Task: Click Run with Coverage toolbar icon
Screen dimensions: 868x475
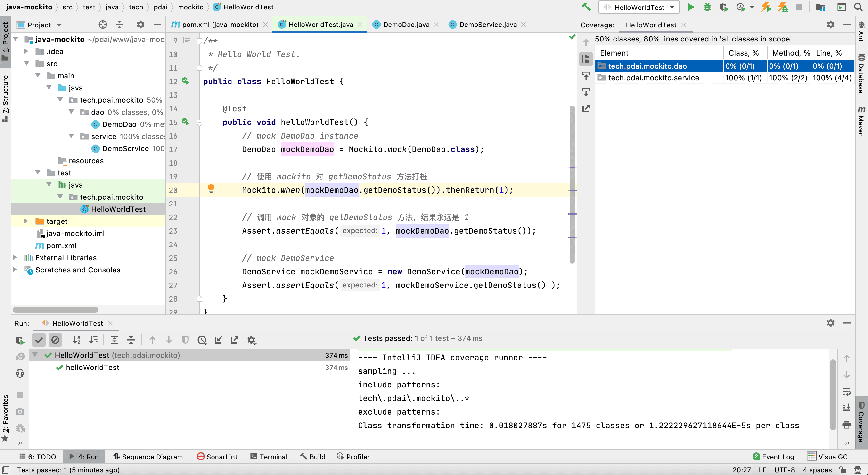Action: pyautogui.click(x=723, y=7)
